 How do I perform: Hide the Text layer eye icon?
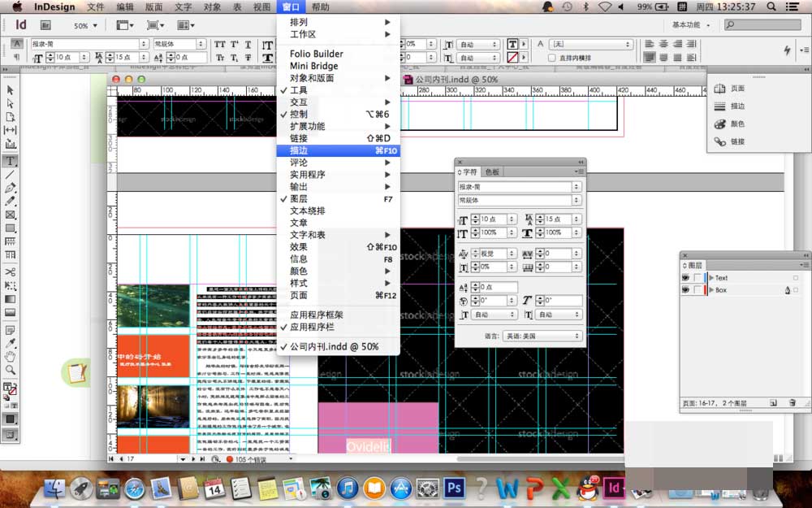coord(686,278)
